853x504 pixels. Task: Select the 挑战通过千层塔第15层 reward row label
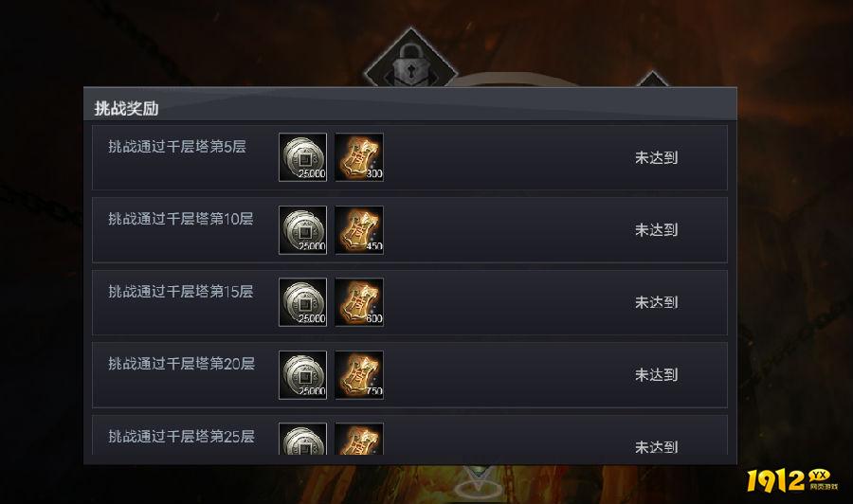[181, 292]
